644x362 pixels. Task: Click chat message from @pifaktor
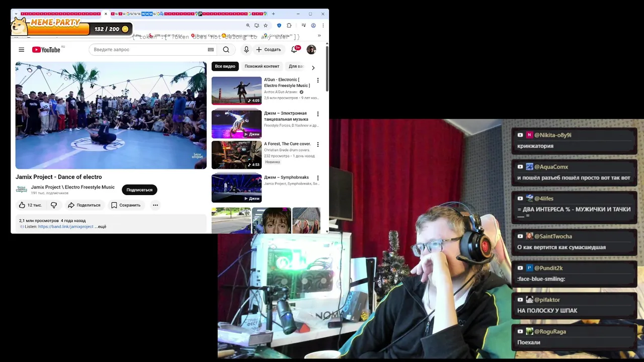574,305
